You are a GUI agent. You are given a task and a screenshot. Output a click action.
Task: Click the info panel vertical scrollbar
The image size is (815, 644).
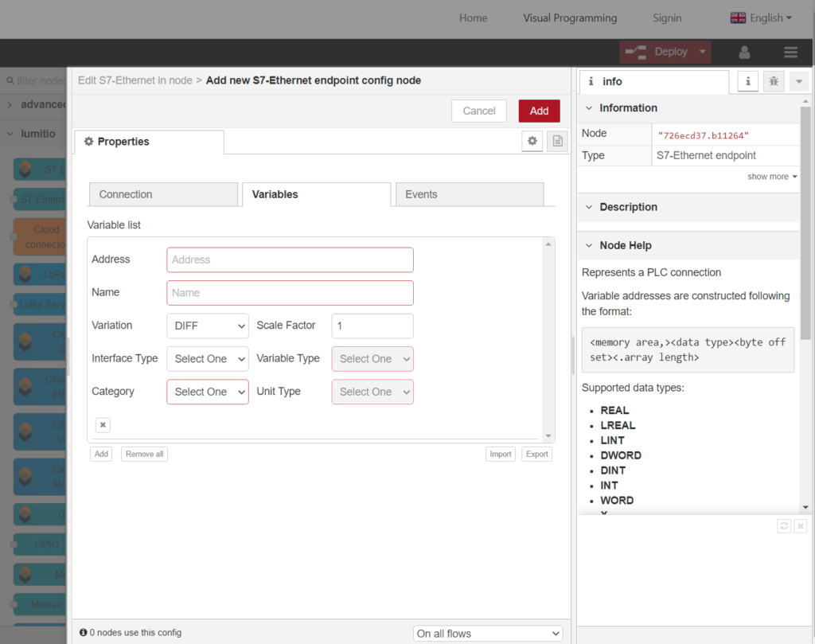coord(805,224)
